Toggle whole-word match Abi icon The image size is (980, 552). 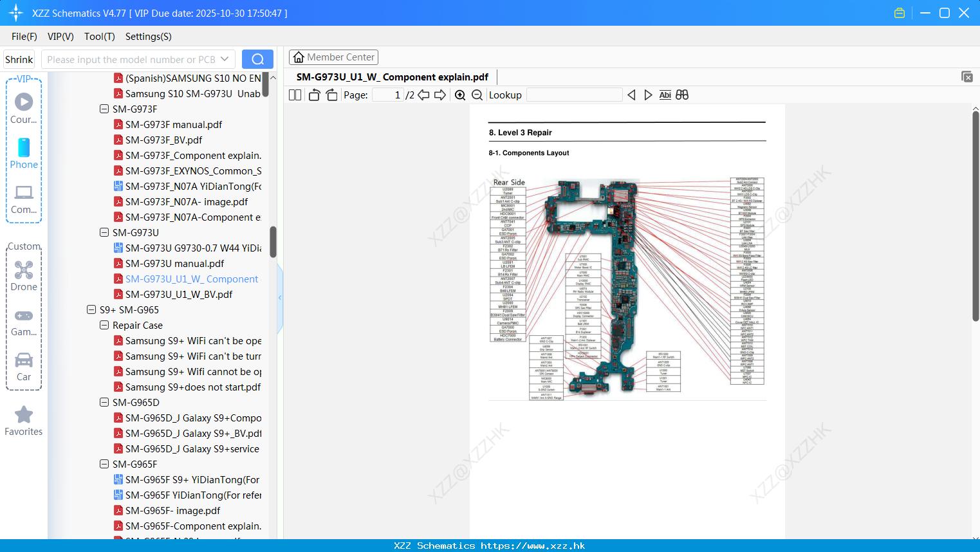[x=665, y=95]
